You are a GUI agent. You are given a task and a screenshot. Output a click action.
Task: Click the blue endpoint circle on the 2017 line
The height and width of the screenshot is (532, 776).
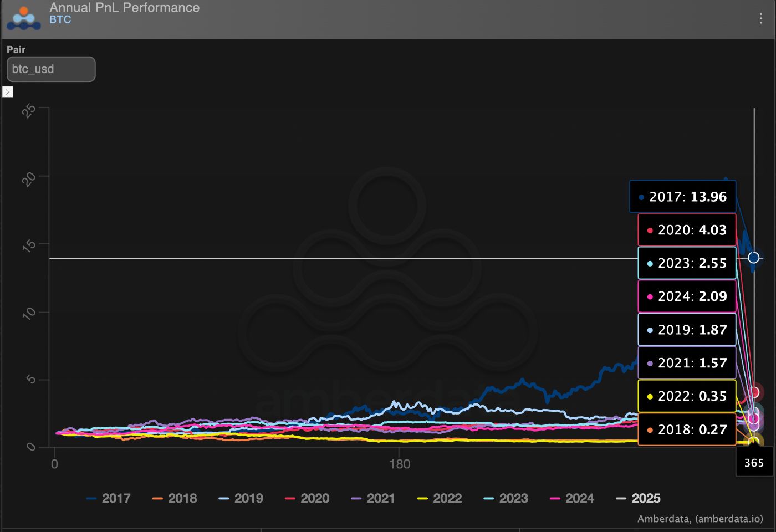(x=753, y=257)
